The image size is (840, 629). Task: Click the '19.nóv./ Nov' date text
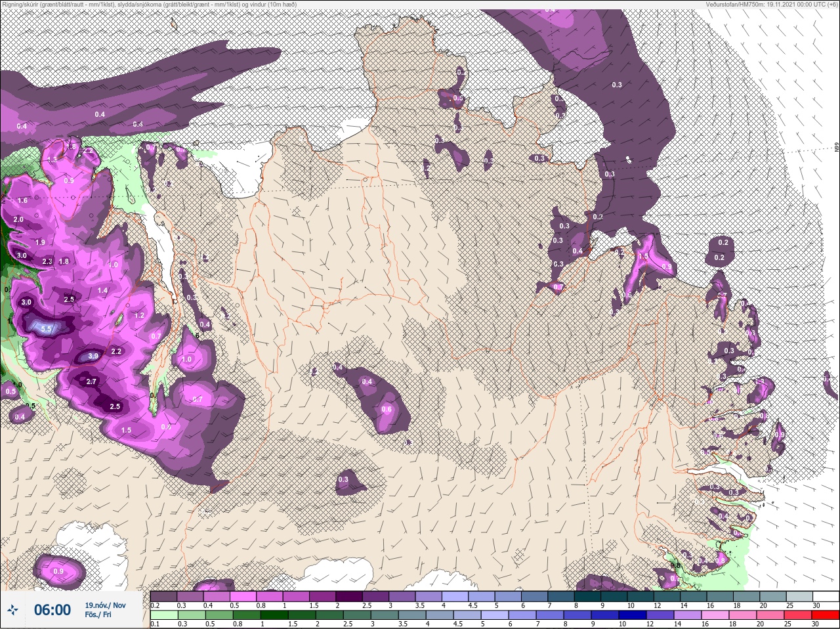click(x=105, y=605)
